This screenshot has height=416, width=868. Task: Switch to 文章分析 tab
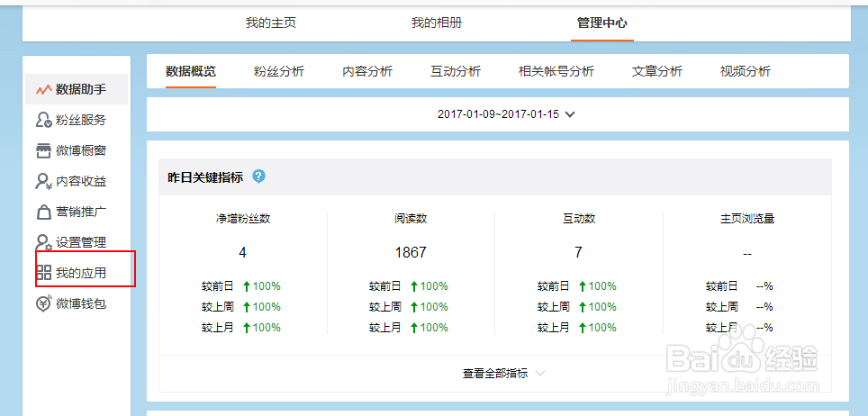pyautogui.click(x=657, y=71)
